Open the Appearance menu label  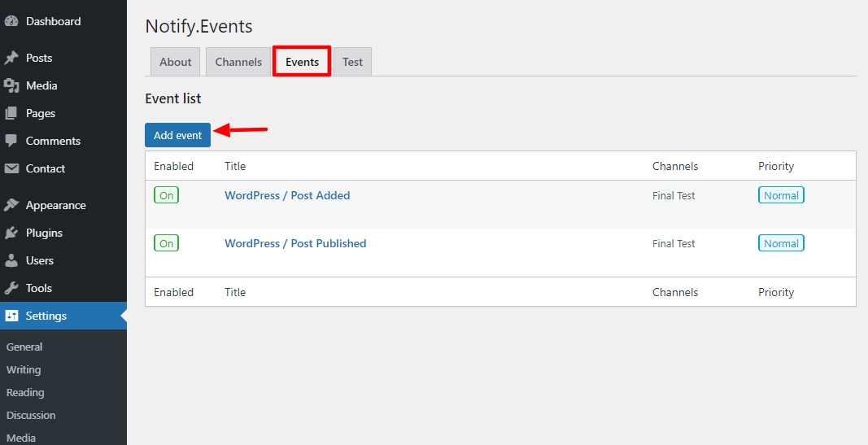click(x=56, y=205)
